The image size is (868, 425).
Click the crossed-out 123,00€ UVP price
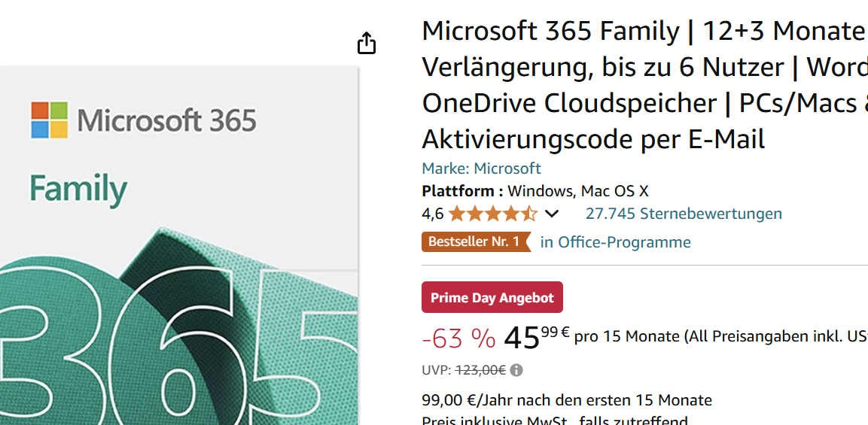coord(480,370)
